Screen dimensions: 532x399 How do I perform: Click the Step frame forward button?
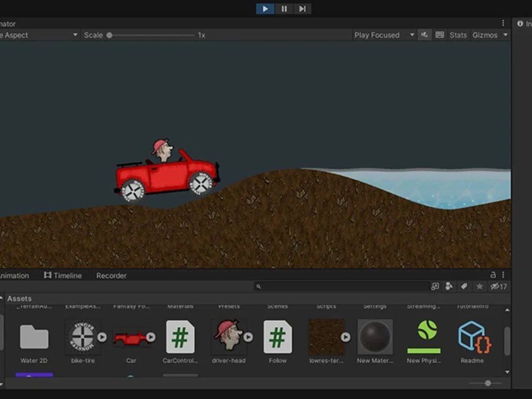pyautogui.click(x=302, y=9)
